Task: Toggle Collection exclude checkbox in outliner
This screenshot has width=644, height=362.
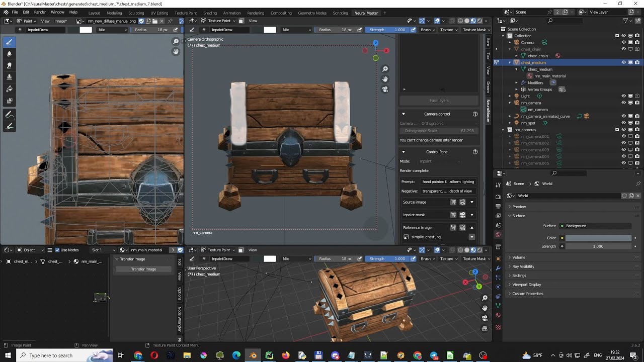Action: tap(617, 36)
